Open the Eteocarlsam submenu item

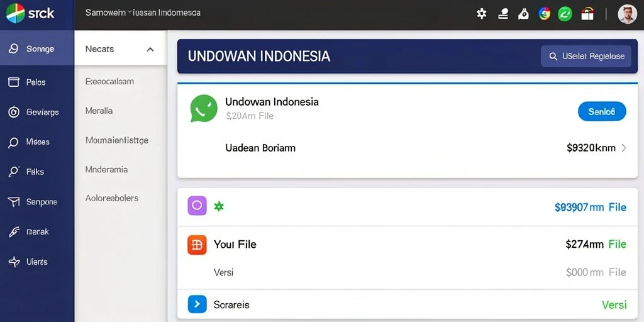coord(109,81)
